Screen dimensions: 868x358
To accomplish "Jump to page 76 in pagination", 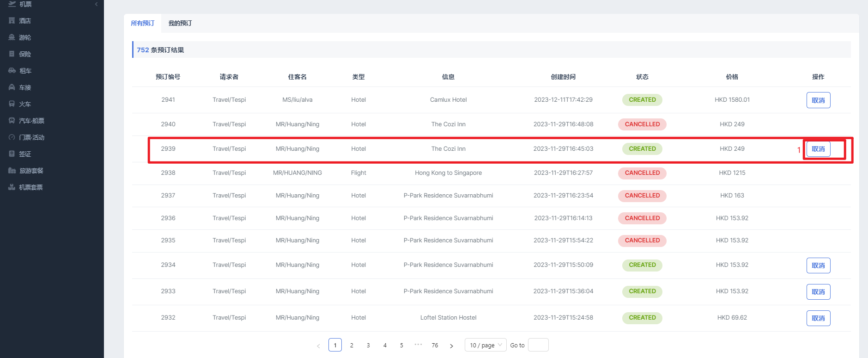I will tap(435, 345).
